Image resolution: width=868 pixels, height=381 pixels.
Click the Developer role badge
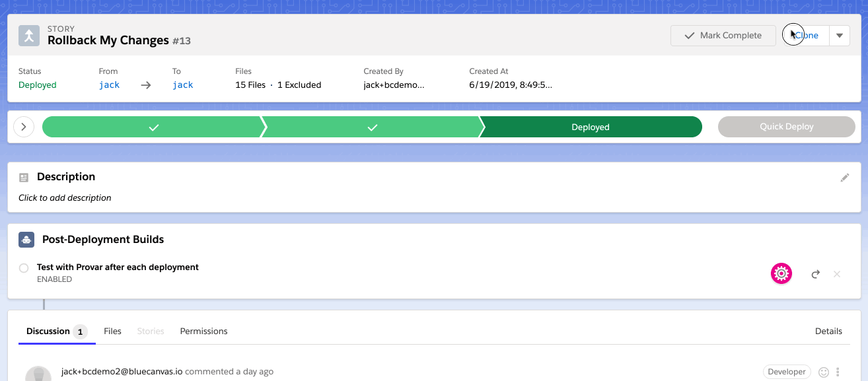coord(787,372)
